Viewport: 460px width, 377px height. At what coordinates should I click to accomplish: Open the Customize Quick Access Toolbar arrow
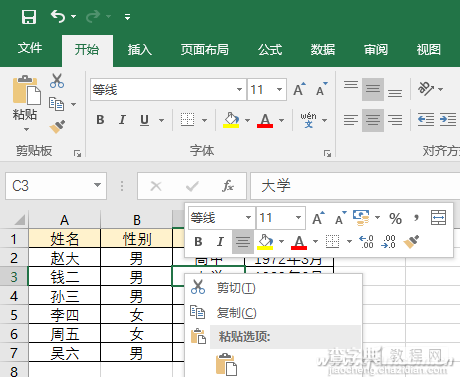(x=127, y=16)
